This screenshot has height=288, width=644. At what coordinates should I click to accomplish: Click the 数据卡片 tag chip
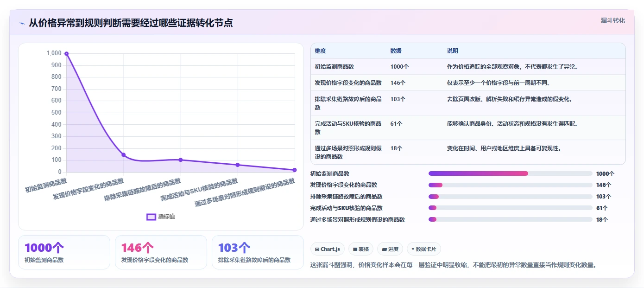(x=424, y=249)
